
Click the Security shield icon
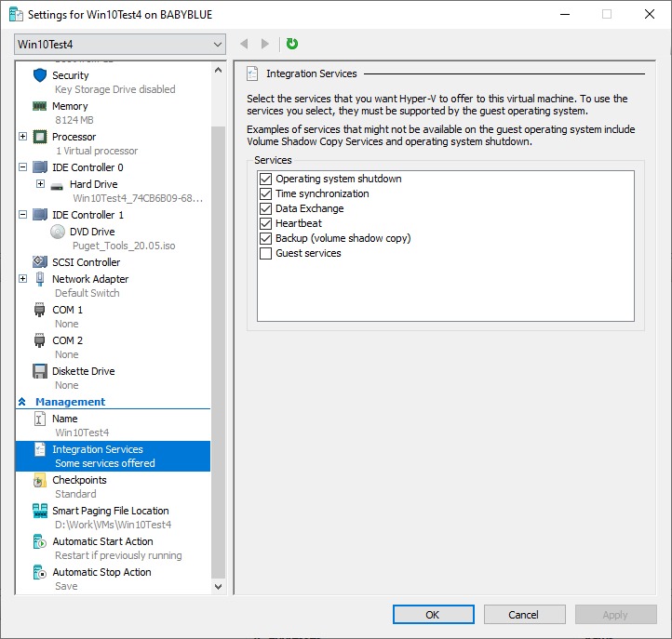coord(40,75)
